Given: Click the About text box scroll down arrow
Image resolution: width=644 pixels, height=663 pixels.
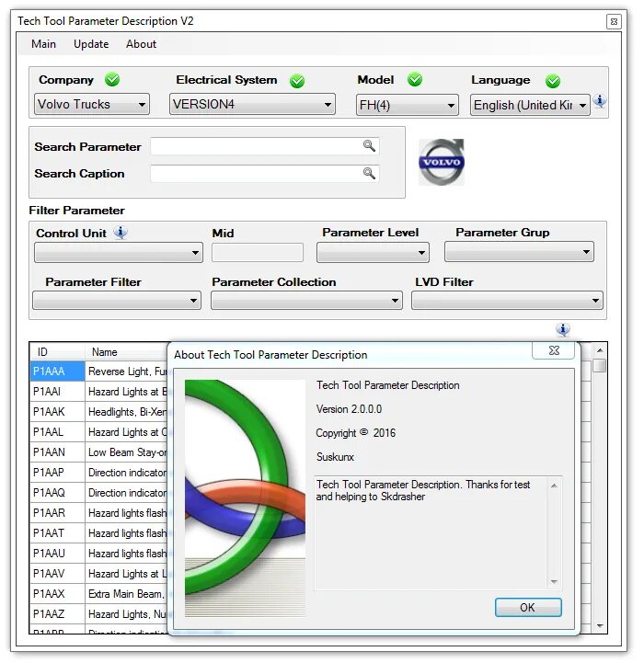Looking at the screenshot, I should click(554, 582).
